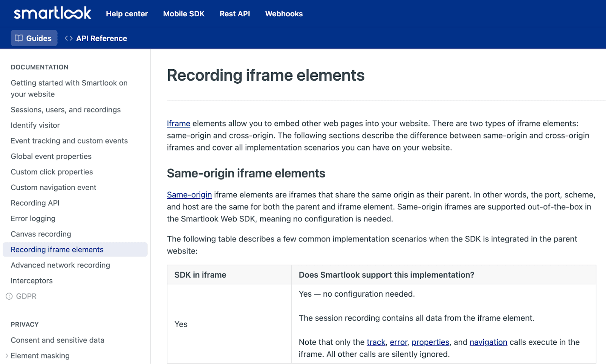The image size is (606, 364).
Task: Open the Same-origin hyperlink
Action: tap(189, 195)
